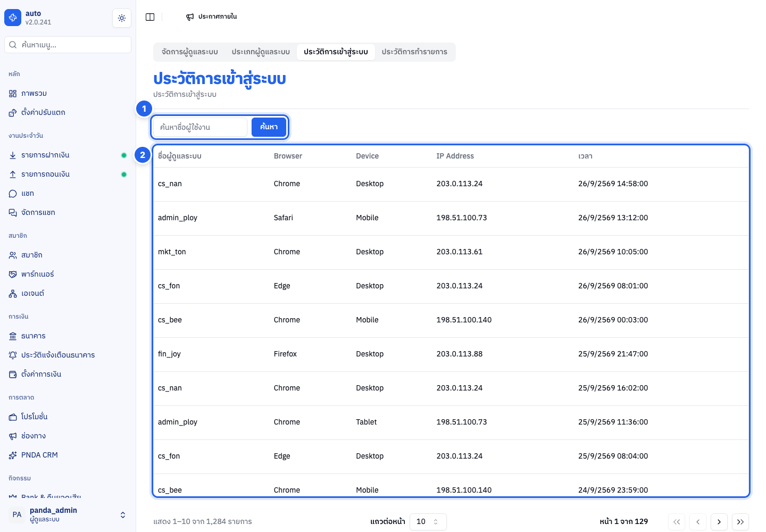Viewport: 766px width, 532px height.
Task: Toggle the light/dark theme sun icon
Action: (122, 18)
